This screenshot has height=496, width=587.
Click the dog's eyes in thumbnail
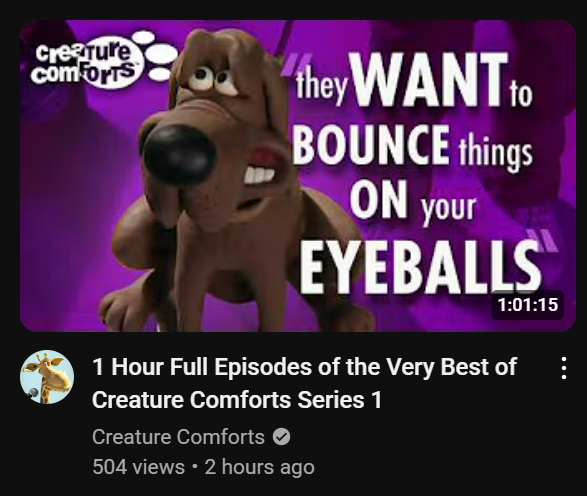click(213, 79)
